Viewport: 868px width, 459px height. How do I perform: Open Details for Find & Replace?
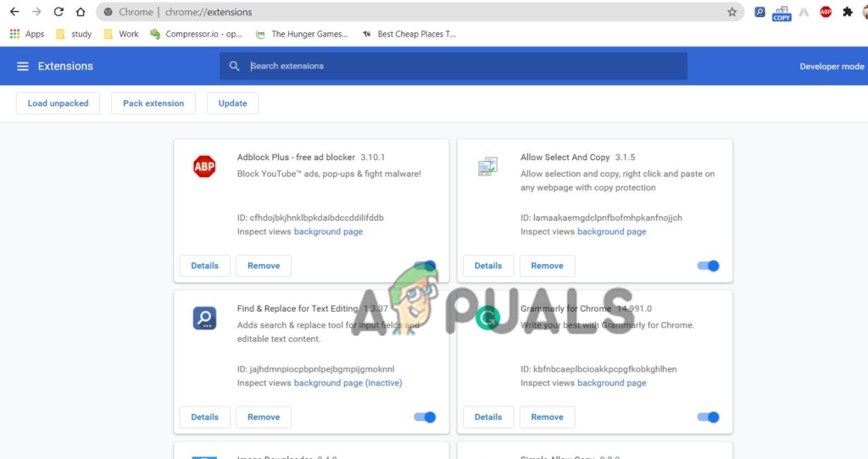205,417
